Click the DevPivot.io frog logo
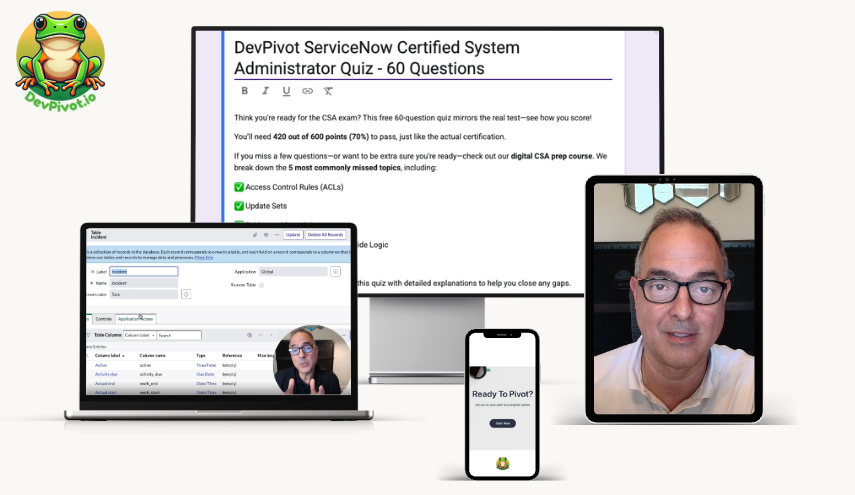 click(61, 56)
